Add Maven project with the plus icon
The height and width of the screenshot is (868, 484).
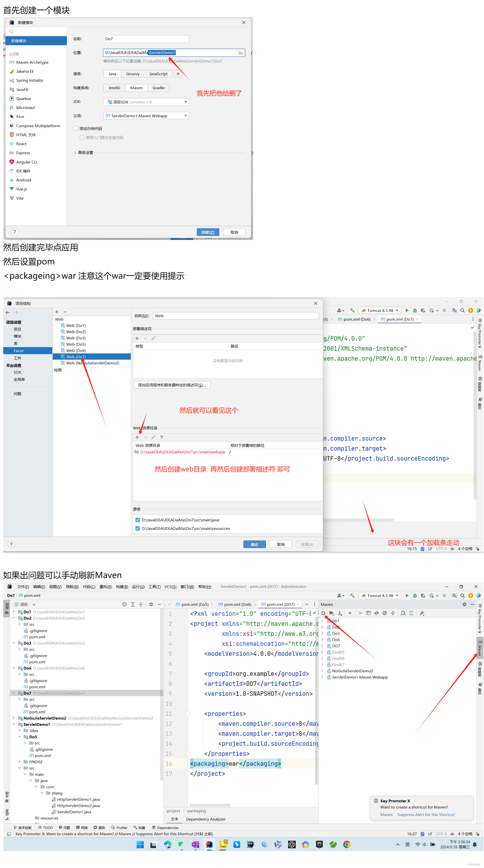click(x=350, y=613)
